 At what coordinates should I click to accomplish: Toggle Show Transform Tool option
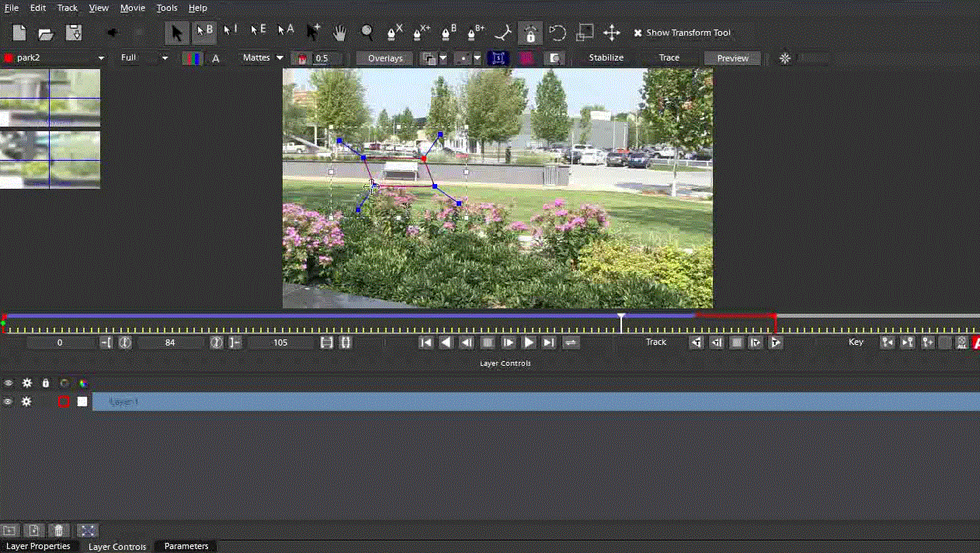pyautogui.click(x=682, y=33)
